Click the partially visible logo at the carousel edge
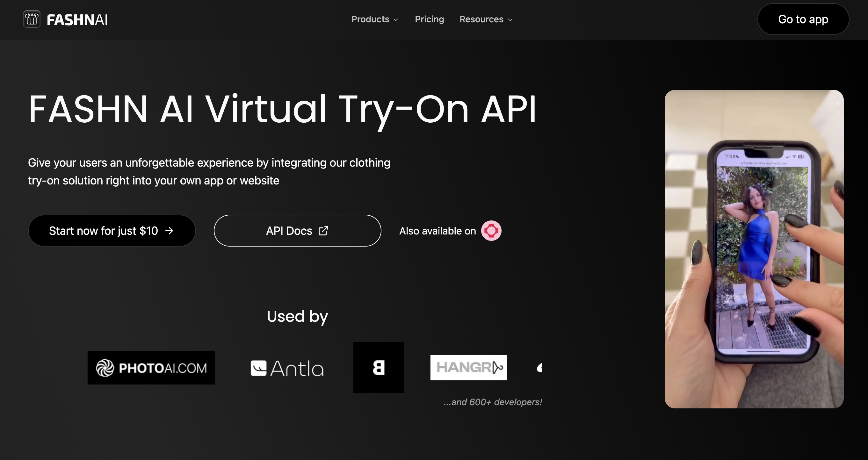This screenshot has height=460, width=868. [x=539, y=368]
